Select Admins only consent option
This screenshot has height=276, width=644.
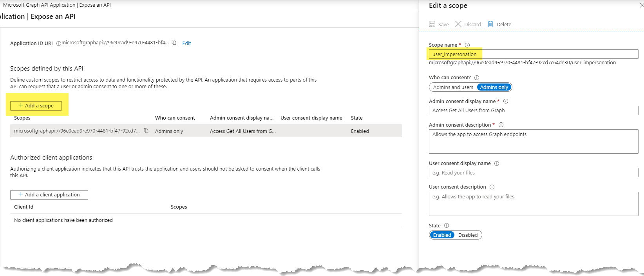coord(494,87)
